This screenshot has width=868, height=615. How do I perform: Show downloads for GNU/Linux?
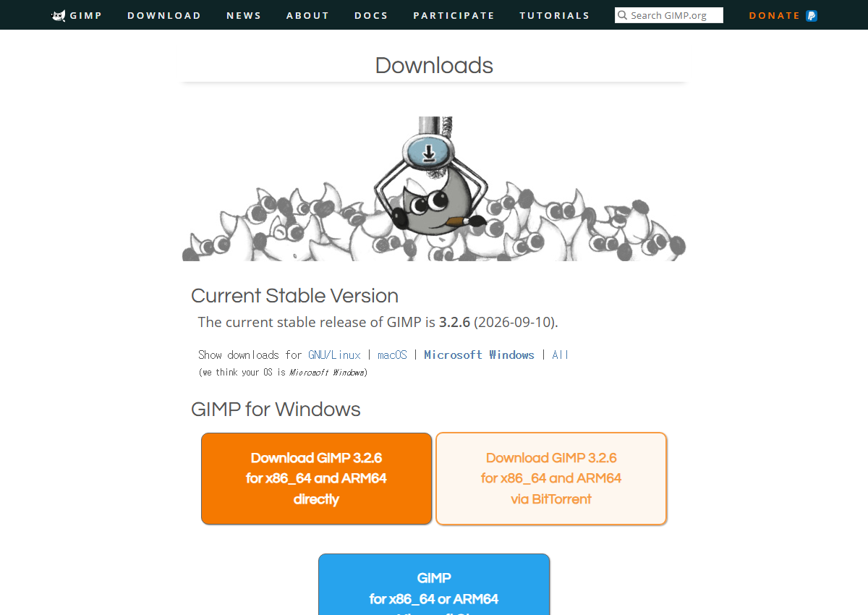pyautogui.click(x=334, y=355)
